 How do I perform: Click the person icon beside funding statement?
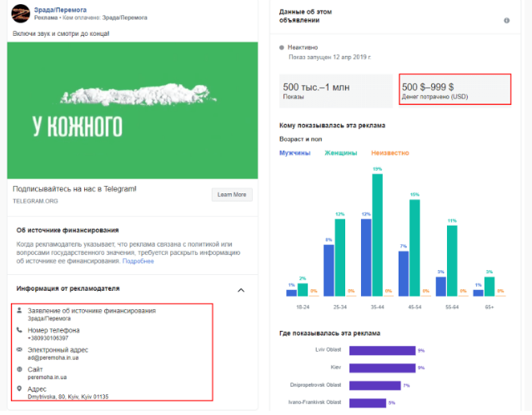click(x=19, y=312)
